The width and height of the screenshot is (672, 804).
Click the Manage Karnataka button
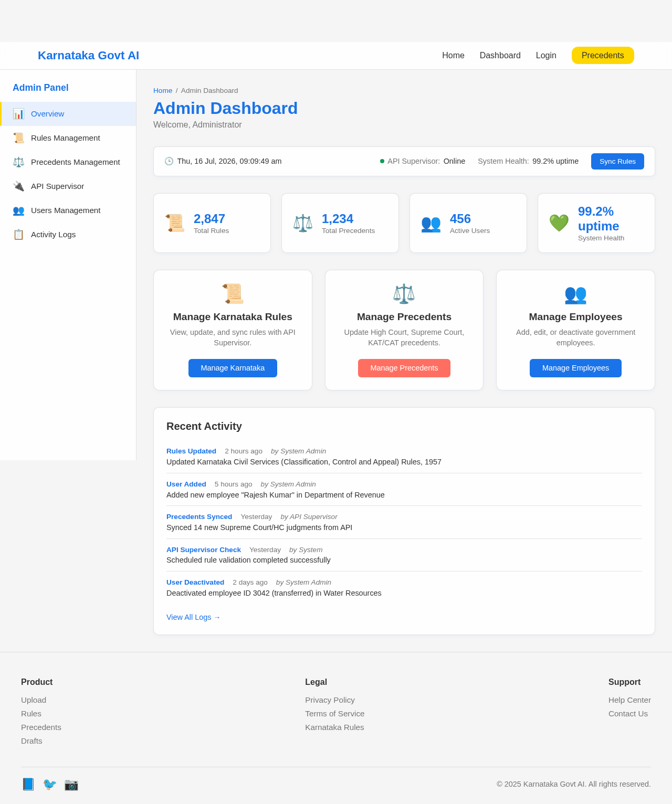pyautogui.click(x=233, y=368)
